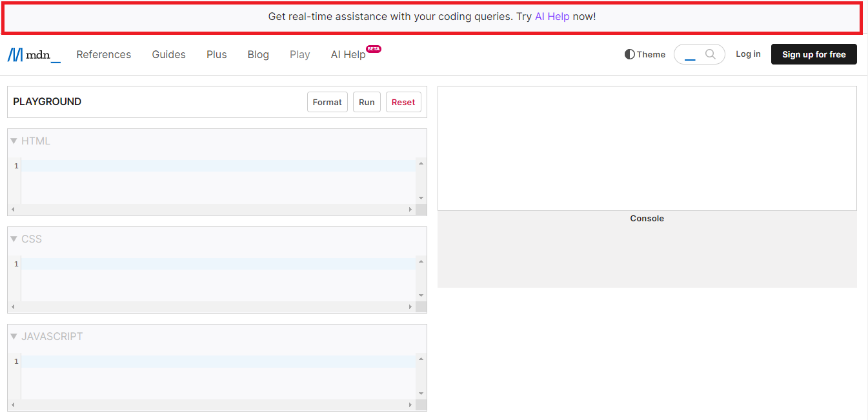Reset the playground
The width and height of the screenshot is (868, 420).
tap(403, 102)
